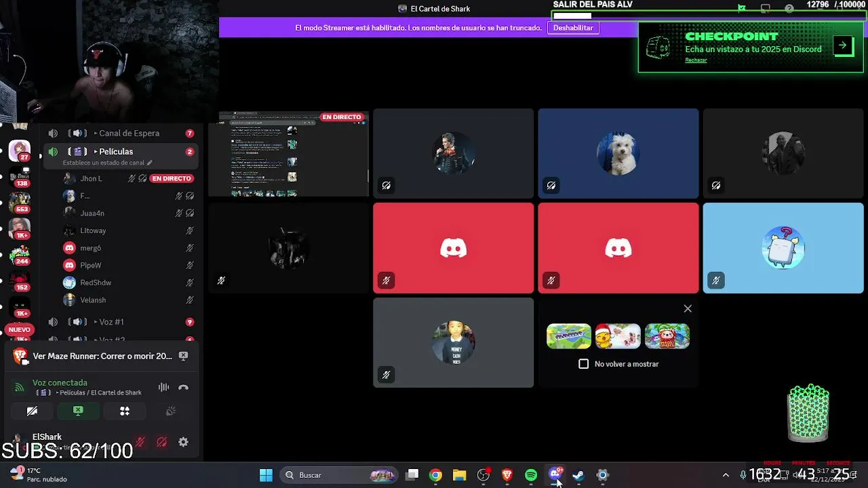Click the 'Voz conectada' connection status
The width and height of the screenshot is (868, 488).
point(60,383)
